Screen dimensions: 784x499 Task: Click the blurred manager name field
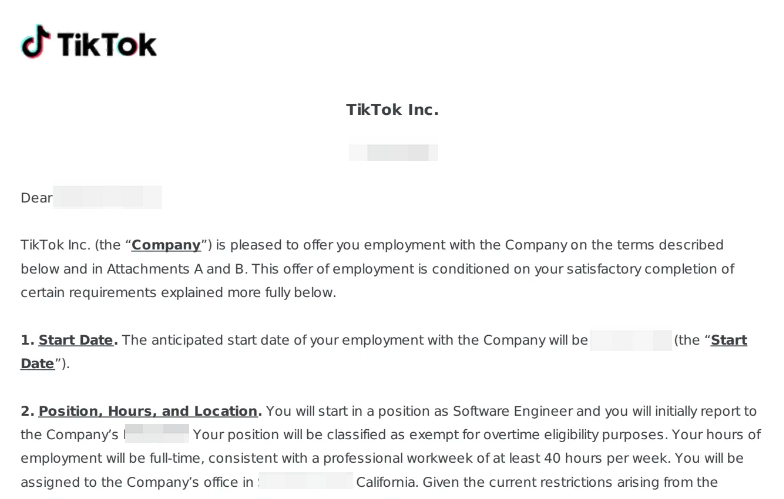pyautogui.click(x=157, y=434)
